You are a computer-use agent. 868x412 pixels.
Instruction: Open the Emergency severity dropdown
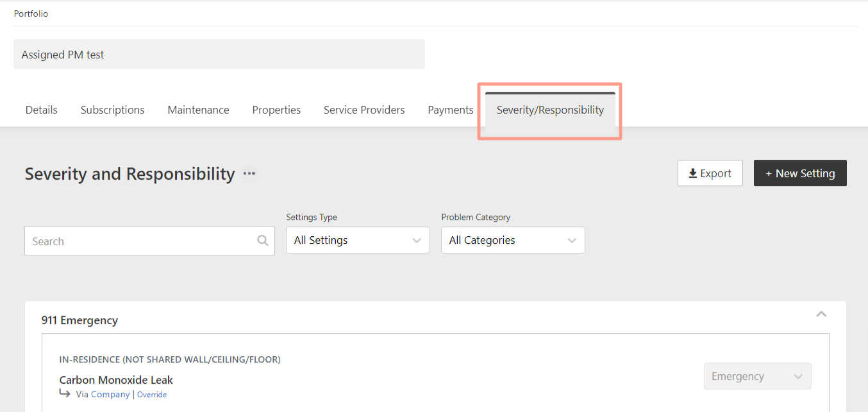point(758,376)
